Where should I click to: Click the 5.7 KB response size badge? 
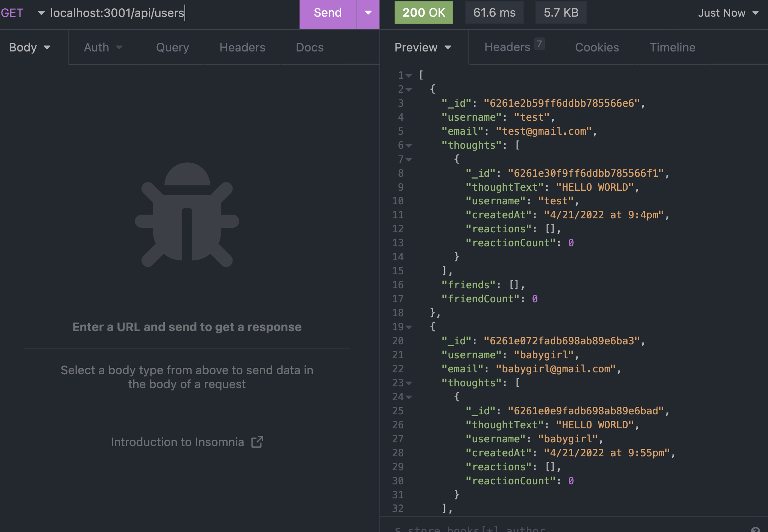561,12
